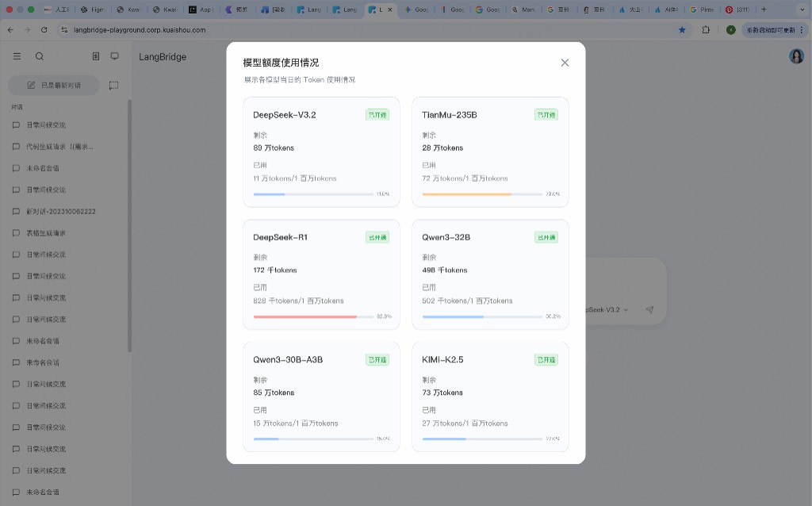This screenshot has width=812, height=506.
Task: Switch to the Pins Google tab
Action: tap(703, 10)
